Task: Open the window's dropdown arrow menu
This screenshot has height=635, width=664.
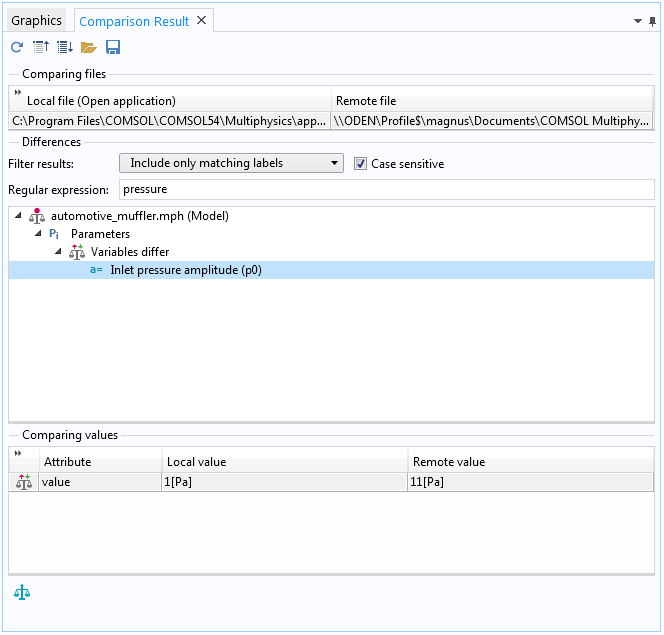Action: (x=638, y=21)
